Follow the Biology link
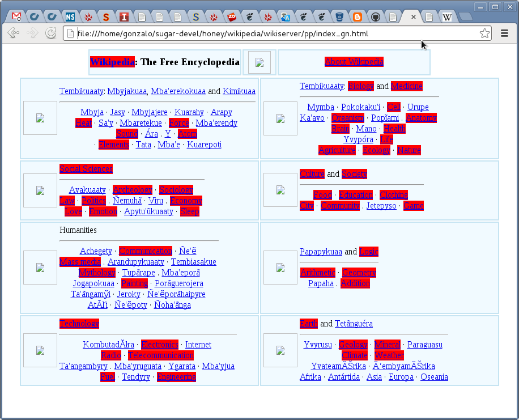This screenshot has width=519, height=420. tap(361, 86)
